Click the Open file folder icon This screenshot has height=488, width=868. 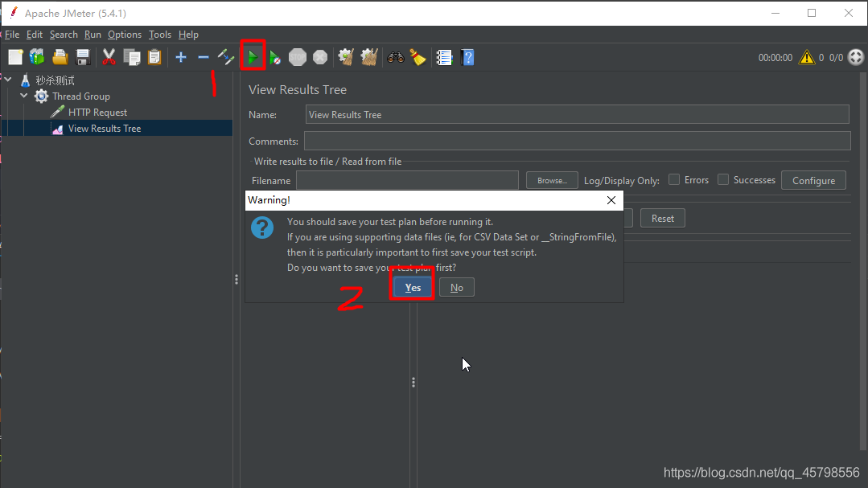coord(60,57)
